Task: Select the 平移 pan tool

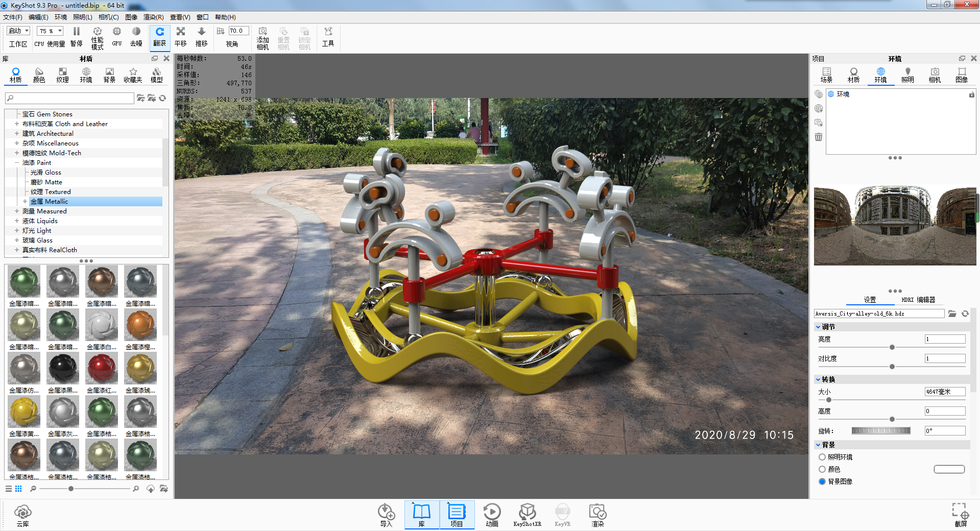Action: tap(181, 37)
